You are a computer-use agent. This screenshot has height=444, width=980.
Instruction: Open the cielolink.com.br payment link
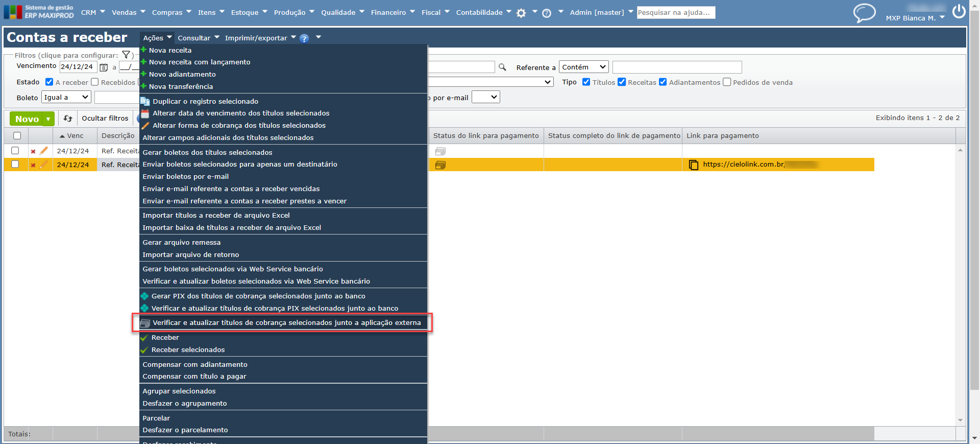click(x=744, y=164)
